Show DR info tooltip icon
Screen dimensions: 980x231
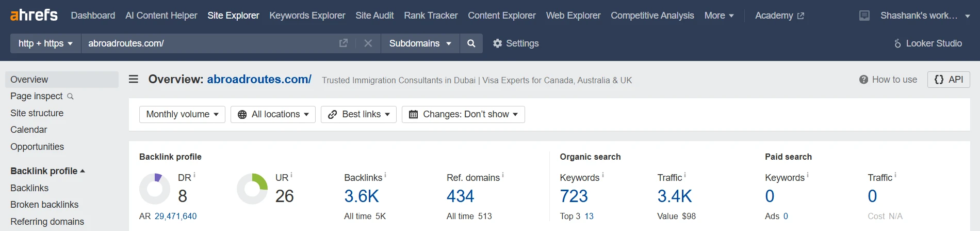[194, 175]
